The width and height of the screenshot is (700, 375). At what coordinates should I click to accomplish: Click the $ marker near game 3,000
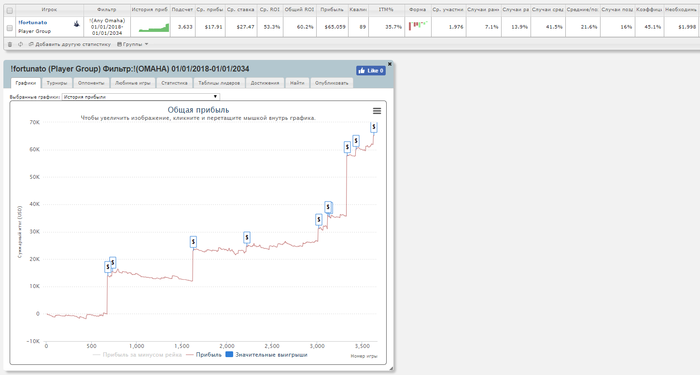coord(319,220)
